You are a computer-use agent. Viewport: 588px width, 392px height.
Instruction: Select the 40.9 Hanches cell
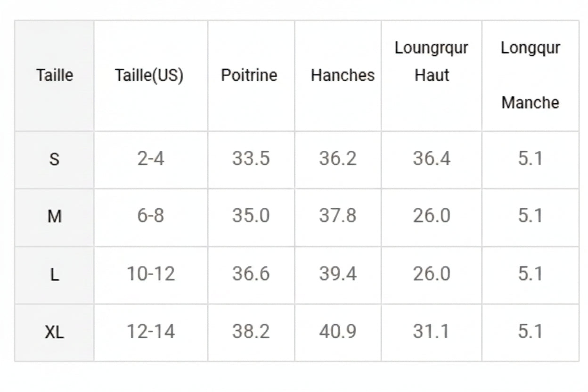tap(338, 333)
